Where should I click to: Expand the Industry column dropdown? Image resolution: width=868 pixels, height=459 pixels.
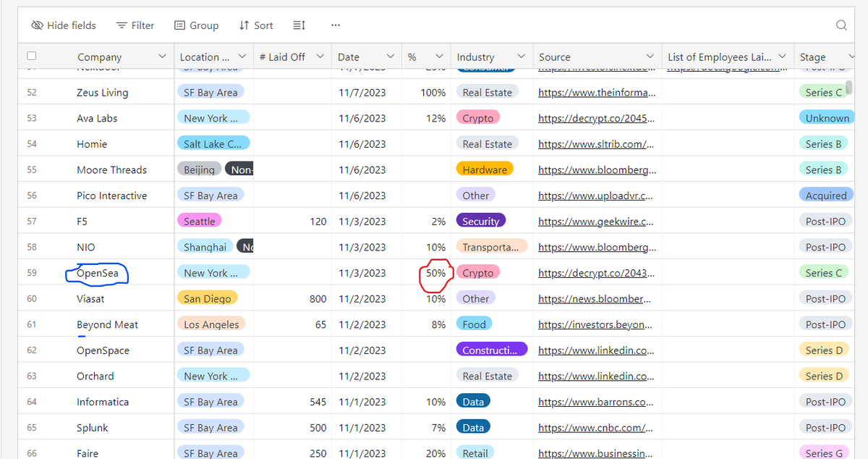click(521, 56)
